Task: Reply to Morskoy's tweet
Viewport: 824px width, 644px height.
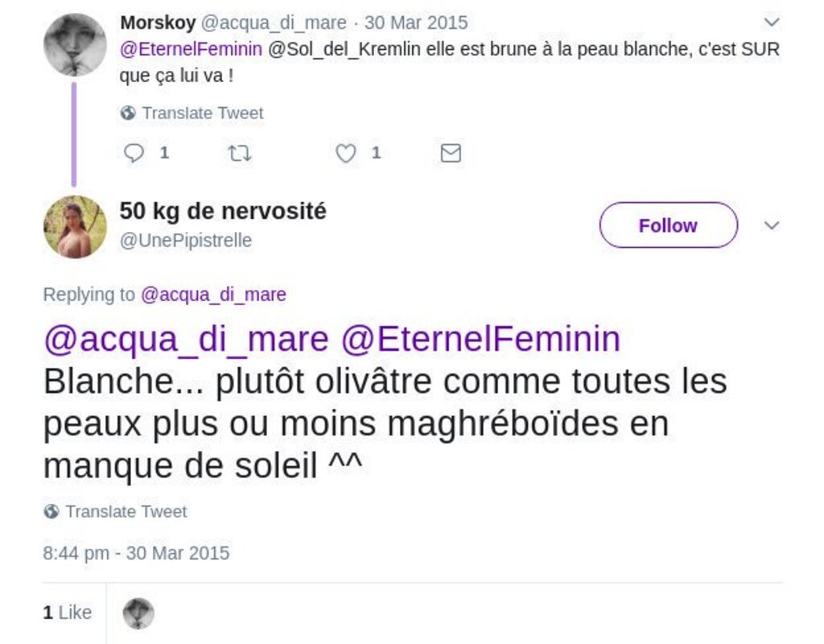Action: pyautogui.click(x=134, y=153)
